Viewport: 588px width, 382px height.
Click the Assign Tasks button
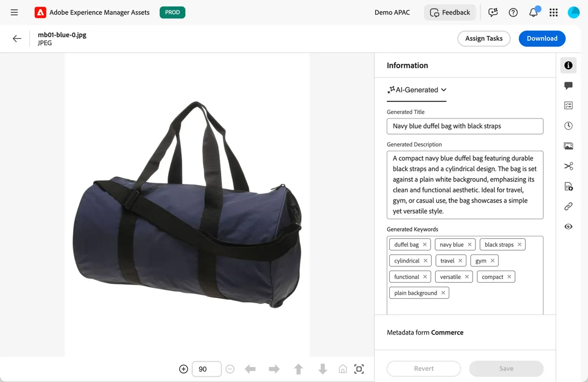[484, 39]
